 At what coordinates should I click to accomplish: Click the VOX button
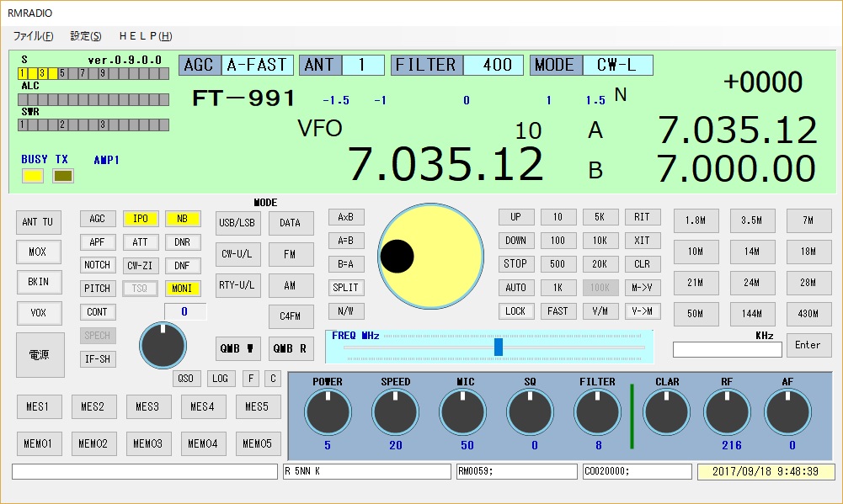(39, 313)
